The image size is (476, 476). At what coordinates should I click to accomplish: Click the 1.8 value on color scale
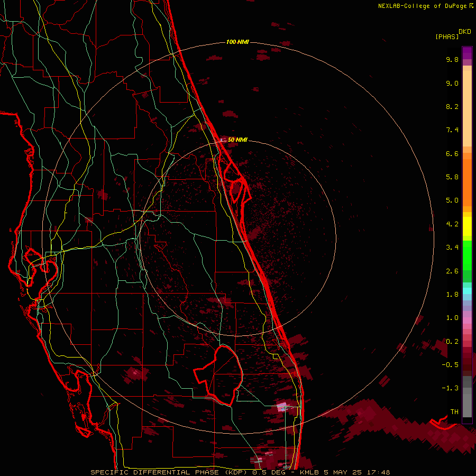click(x=452, y=295)
